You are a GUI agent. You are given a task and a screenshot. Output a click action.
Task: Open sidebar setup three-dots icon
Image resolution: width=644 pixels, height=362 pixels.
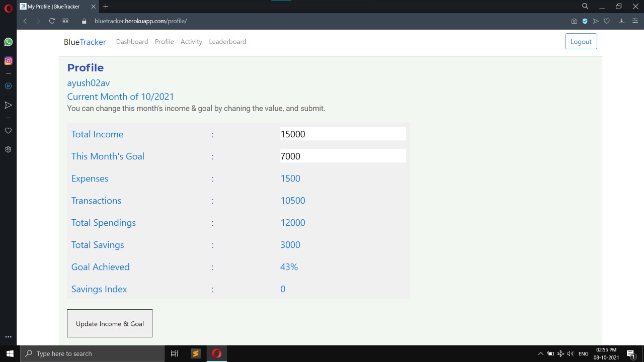point(8,337)
